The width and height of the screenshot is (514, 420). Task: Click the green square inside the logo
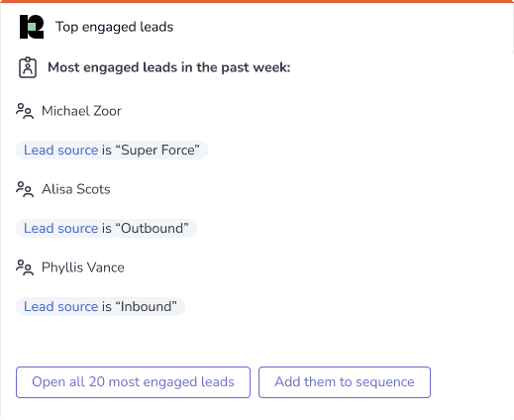32,27
